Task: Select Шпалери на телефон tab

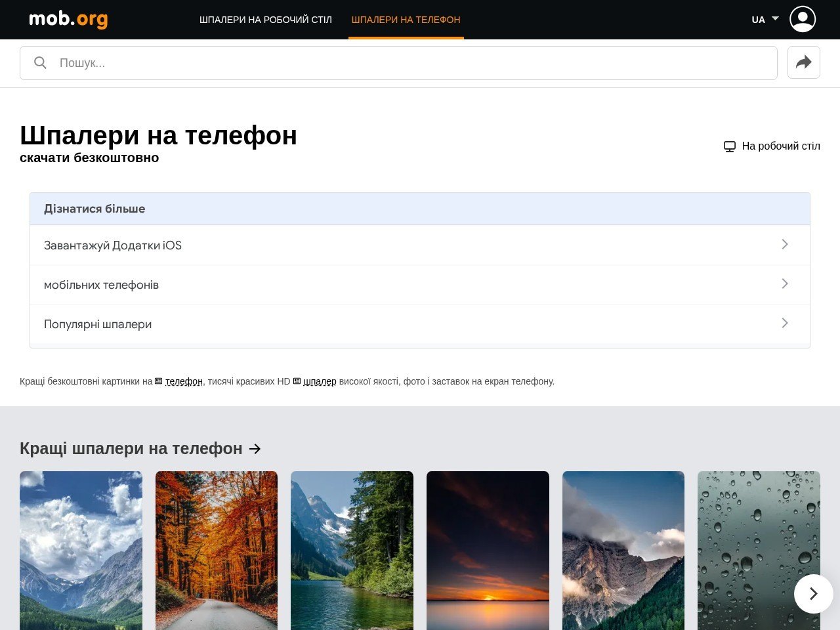Action: click(x=406, y=20)
